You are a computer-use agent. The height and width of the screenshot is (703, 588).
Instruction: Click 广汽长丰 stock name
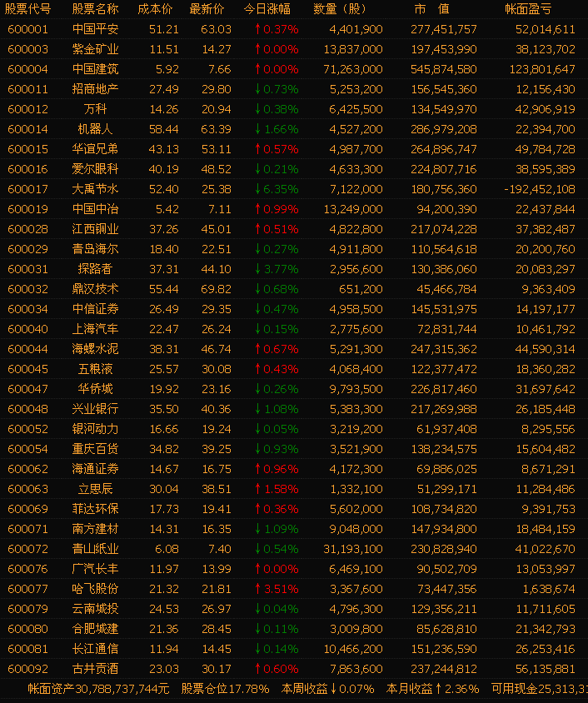pos(96,569)
